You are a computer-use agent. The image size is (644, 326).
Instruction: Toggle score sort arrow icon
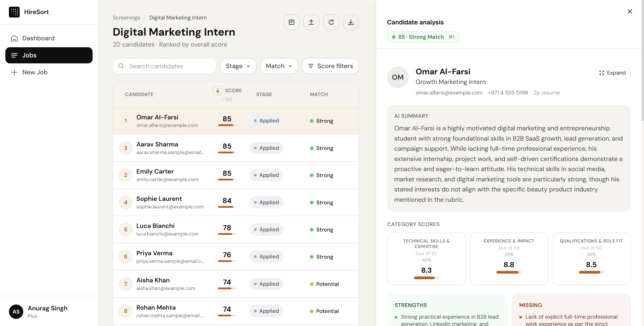218,90
